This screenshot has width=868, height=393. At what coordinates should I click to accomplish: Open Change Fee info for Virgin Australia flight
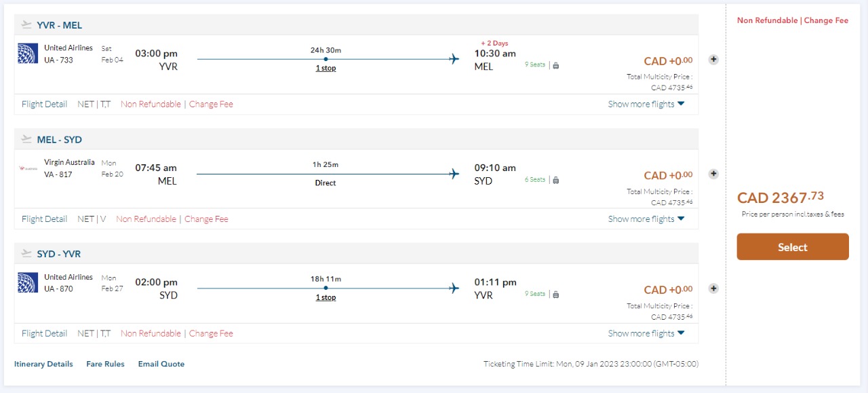(x=206, y=219)
